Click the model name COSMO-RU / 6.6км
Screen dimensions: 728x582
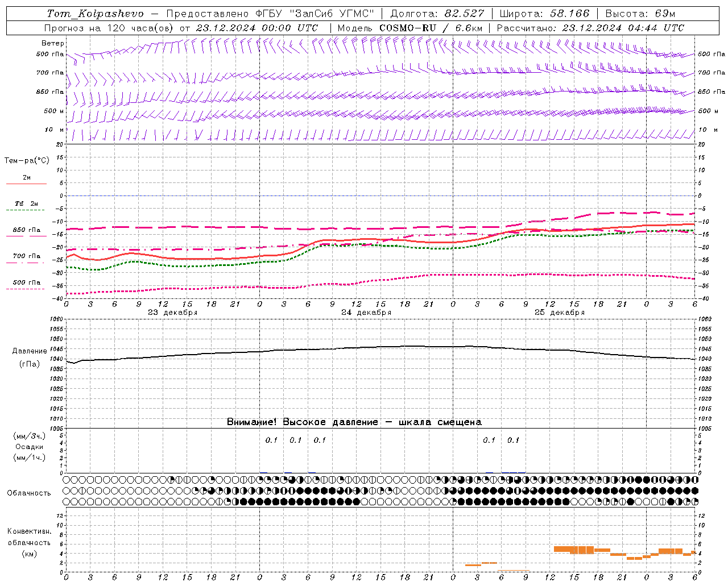[x=431, y=28]
